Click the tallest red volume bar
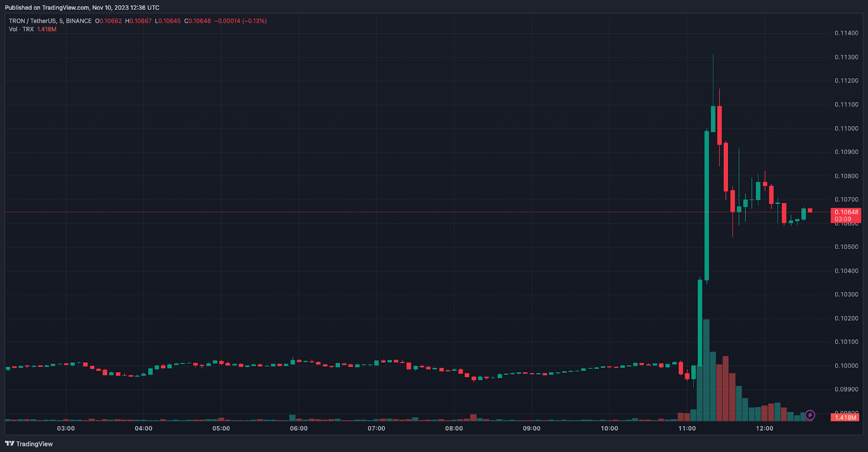The height and width of the screenshot is (452, 868). 726,389
